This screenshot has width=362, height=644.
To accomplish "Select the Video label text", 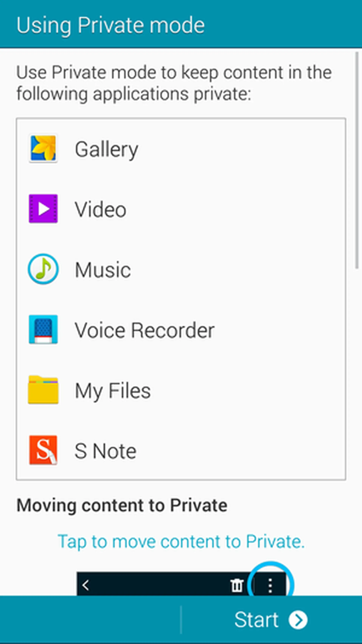I will click(x=101, y=209).
